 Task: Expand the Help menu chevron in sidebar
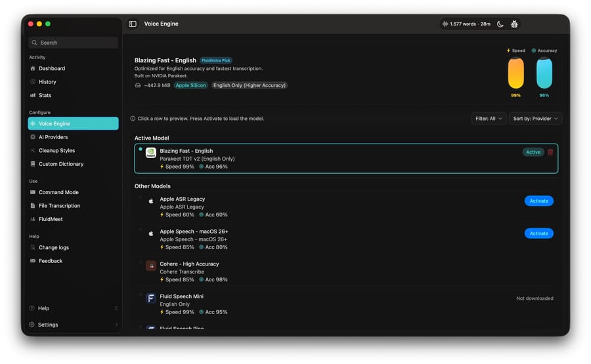[x=116, y=308]
